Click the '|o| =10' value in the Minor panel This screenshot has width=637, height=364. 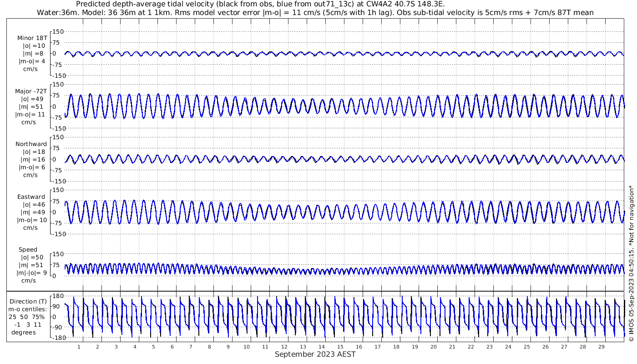coord(34,45)
